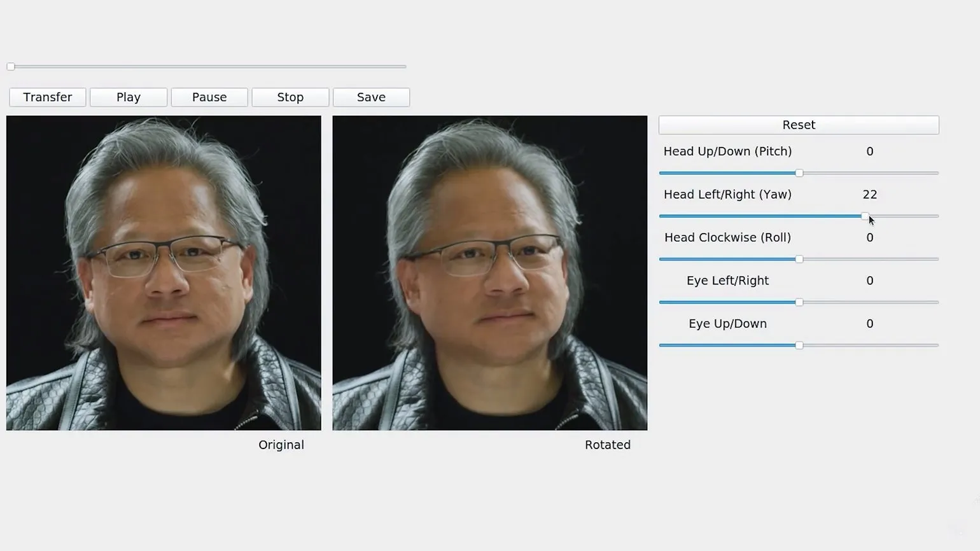Reset all head and eye sliders
980x551 pixels.
799,125
